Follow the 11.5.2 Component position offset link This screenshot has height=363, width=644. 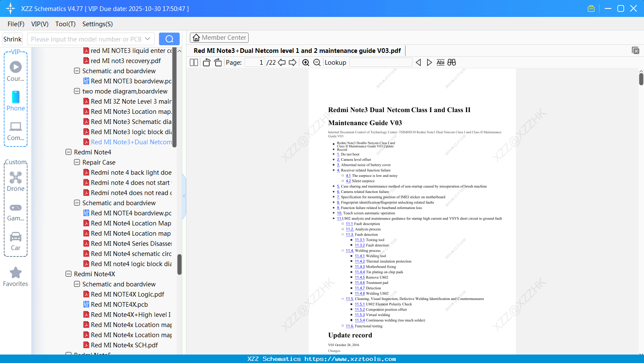359,310
